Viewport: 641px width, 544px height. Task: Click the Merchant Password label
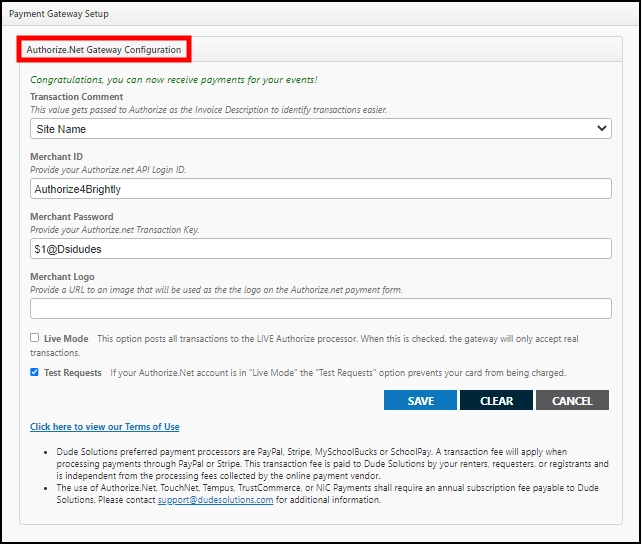[72, 217]
